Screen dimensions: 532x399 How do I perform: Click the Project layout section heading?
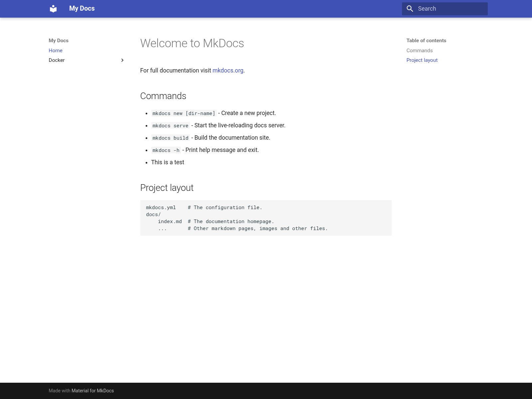[x=167, y=188]
